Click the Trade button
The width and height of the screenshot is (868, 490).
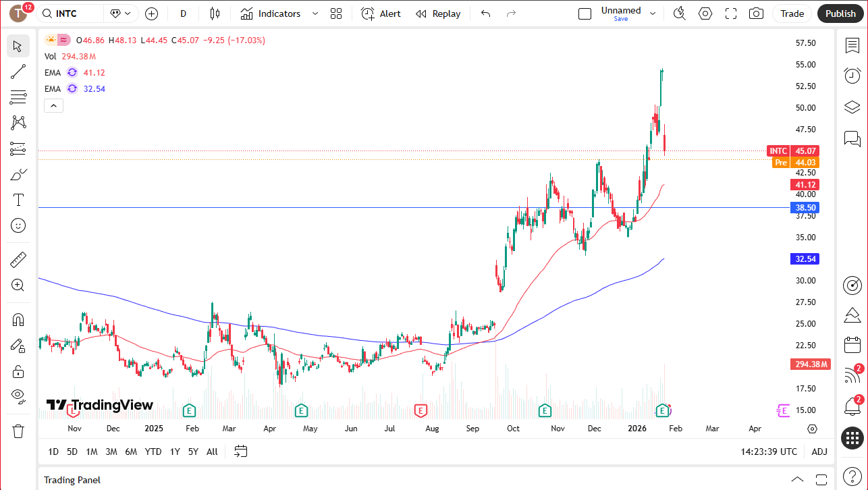[792, 13]
